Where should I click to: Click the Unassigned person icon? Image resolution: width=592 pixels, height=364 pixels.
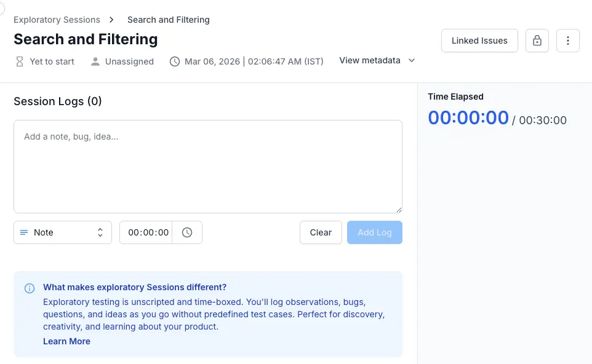(x=95, y=61)
